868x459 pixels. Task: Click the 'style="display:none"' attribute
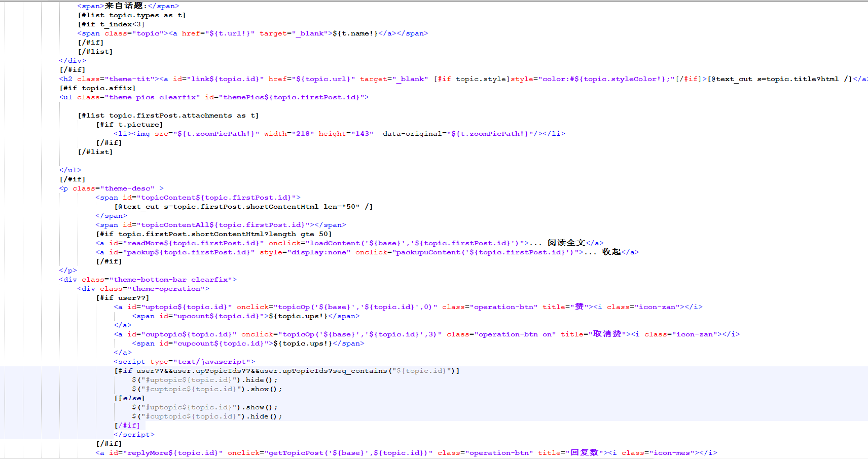pos(305,252)
